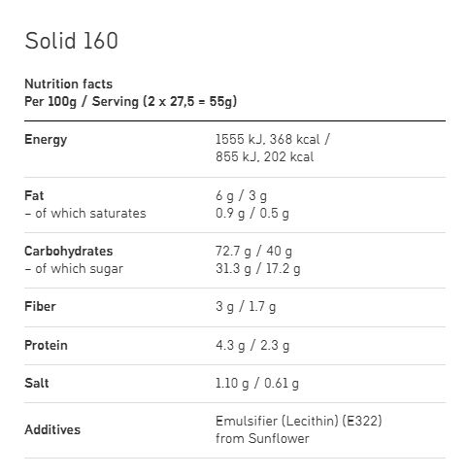The height and width of the screenshot is (476, 469).
Task: Select the Emulsifier (Lecithin) (E322) text
Action: click(299, 422)
